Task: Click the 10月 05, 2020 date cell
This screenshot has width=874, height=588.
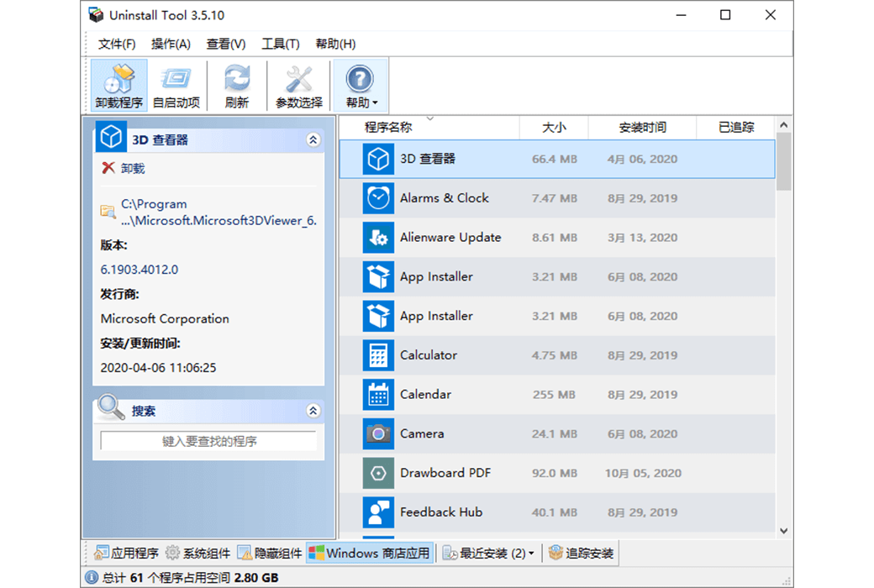Action: click(643, 473)
